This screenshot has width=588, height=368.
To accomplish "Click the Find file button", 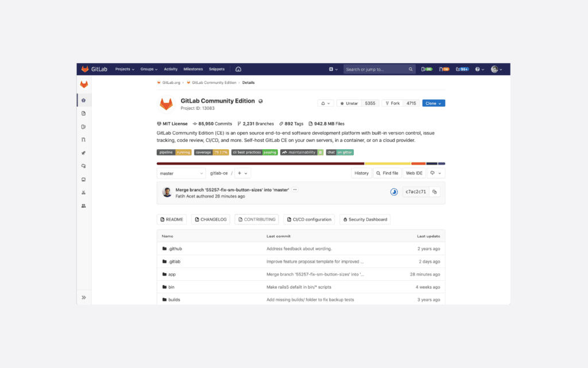I will 387,173.
